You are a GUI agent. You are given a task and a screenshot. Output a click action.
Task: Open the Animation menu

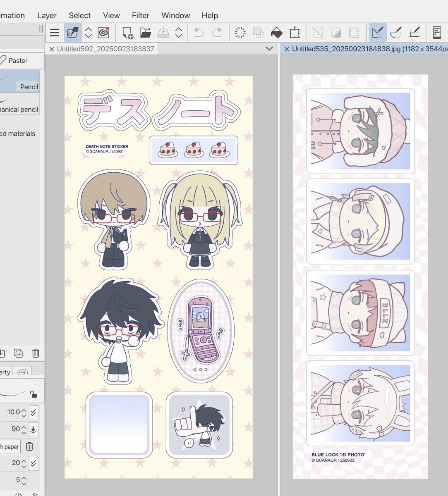(x=12, y=15)
